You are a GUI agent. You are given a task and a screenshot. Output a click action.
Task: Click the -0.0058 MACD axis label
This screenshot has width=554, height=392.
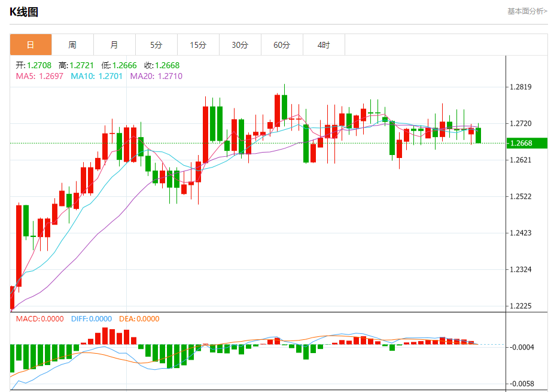click(522, 384)
